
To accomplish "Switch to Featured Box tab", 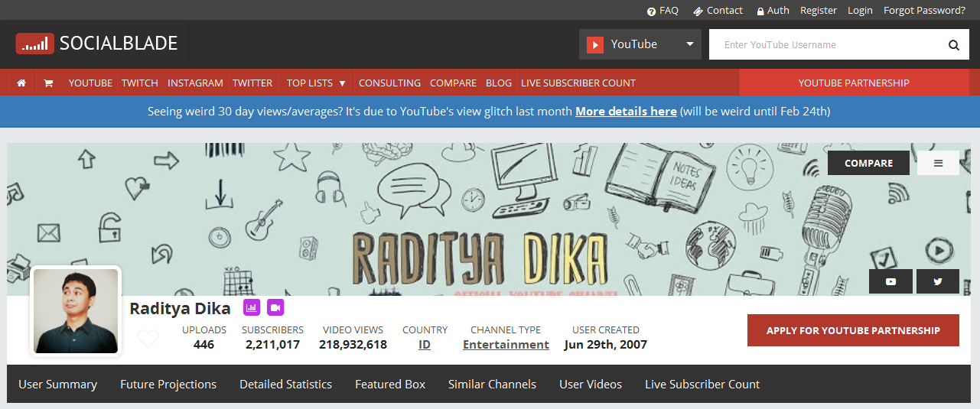I will [x=390, y=385].
